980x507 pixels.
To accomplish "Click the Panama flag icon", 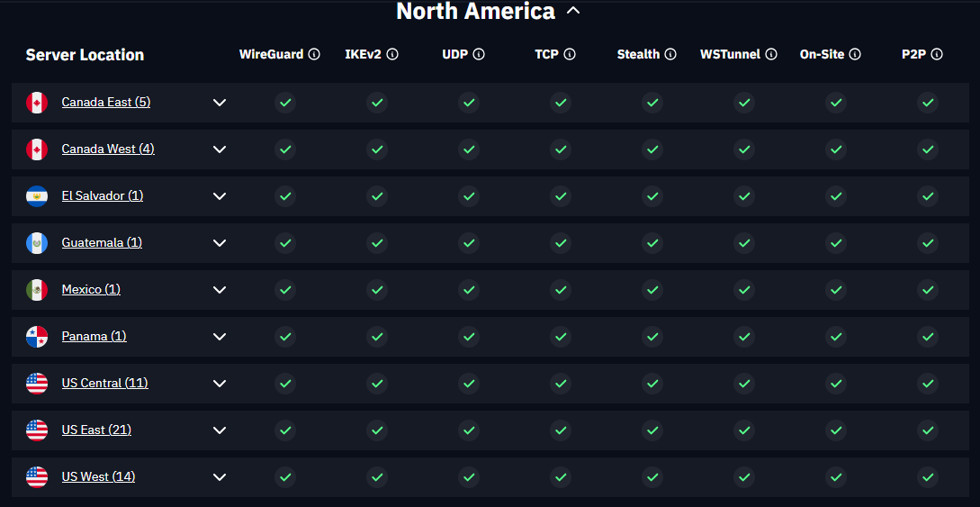I will click(37, 337).
